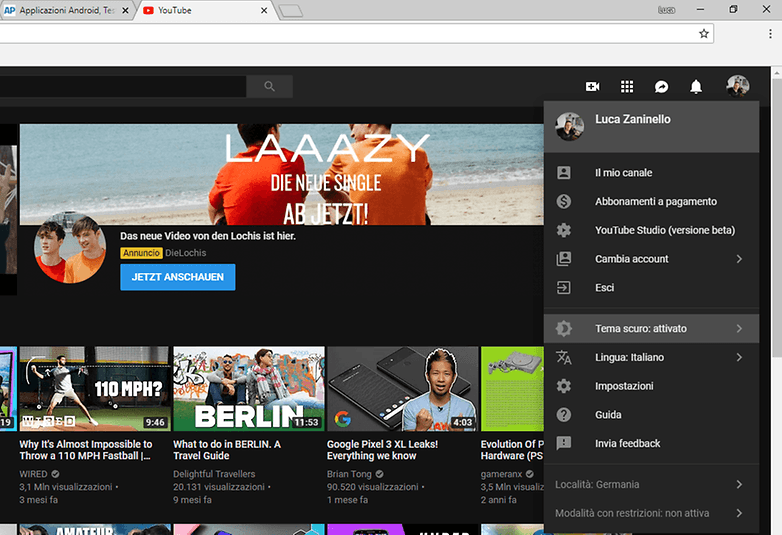Click the dollar icon for Abbonamenti a pagamento
The image size is (782, 535).
564,201
